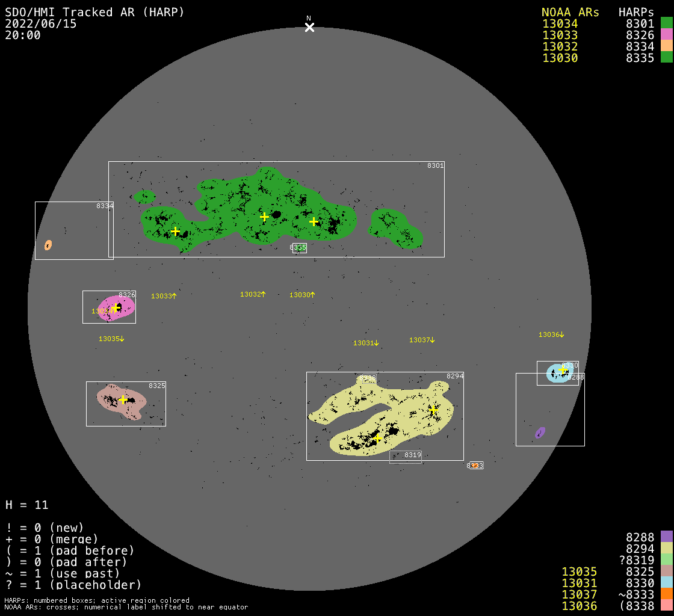The width and height of the screenshot is (674, 616).
Task: Click the 13036 down-arrow label on disk
Action: click(551, 334)
